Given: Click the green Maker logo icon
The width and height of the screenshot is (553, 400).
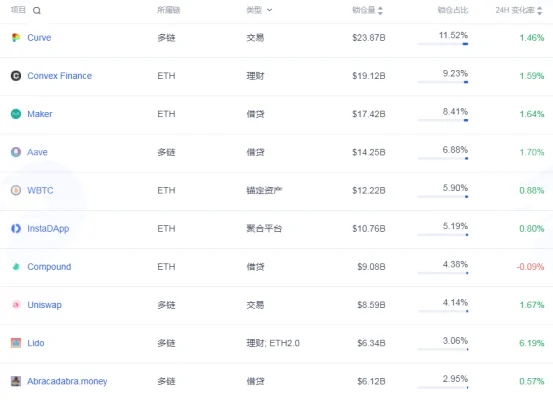Looking at the screenshot, I should pos(16,114).
